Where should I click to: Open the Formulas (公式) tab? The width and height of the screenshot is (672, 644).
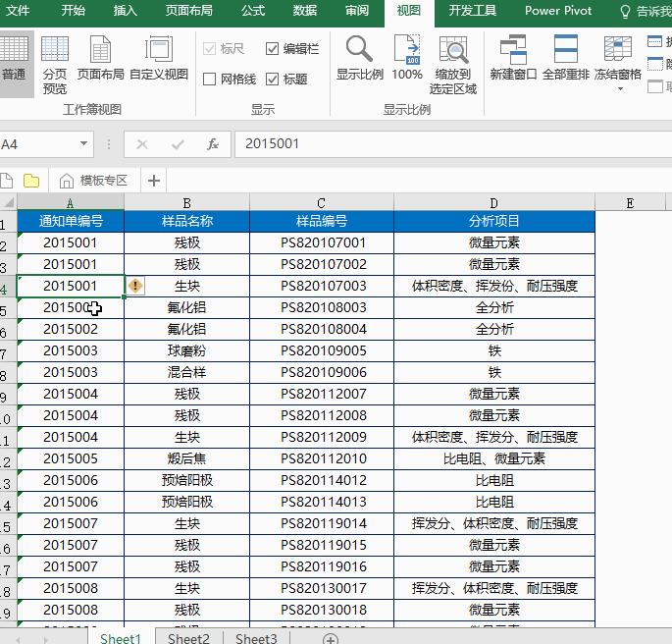tap(253, 11)
